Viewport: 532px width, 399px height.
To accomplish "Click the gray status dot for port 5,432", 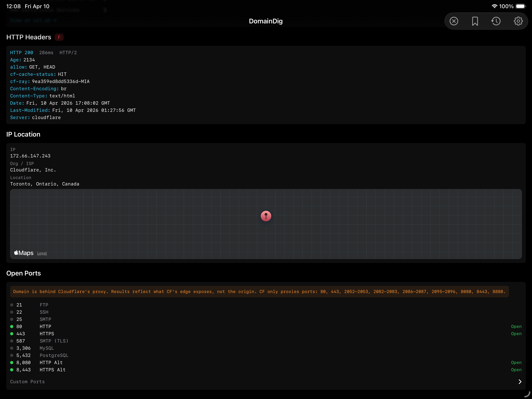I will click(11, 355).
